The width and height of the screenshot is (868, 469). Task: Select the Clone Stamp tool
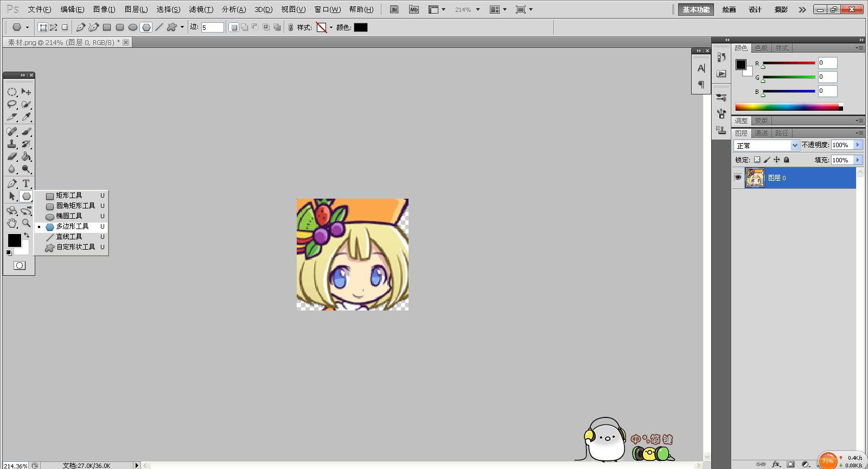12,144
